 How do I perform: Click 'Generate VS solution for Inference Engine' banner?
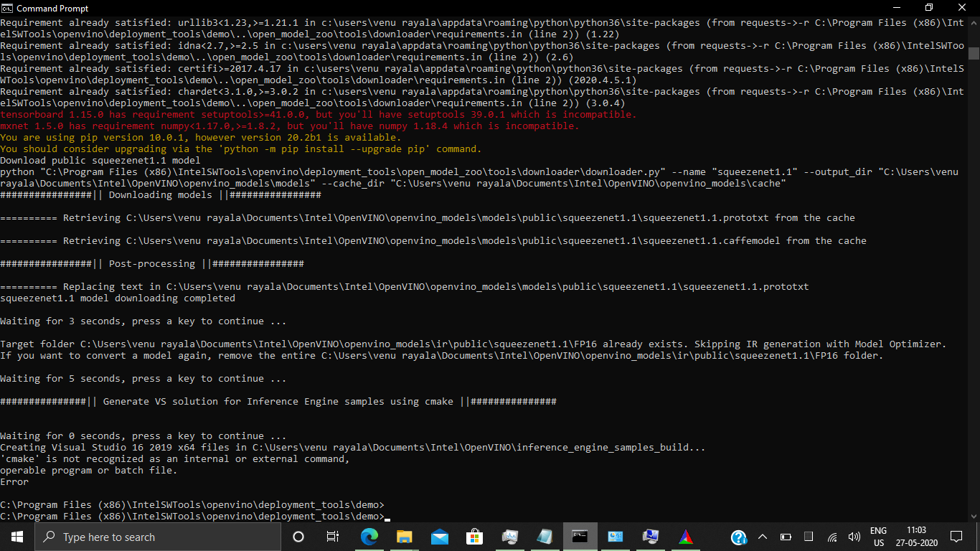(x=278, y=402)
